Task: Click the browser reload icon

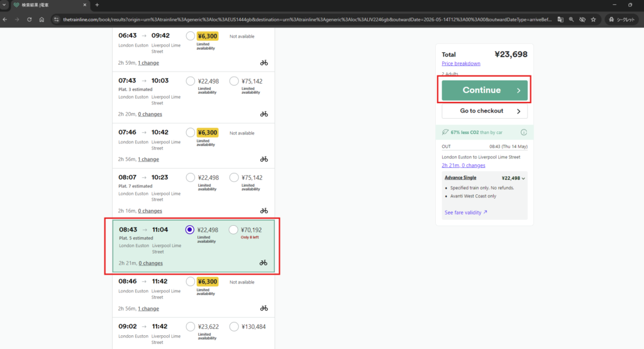Action: click(x=29, y=19)
